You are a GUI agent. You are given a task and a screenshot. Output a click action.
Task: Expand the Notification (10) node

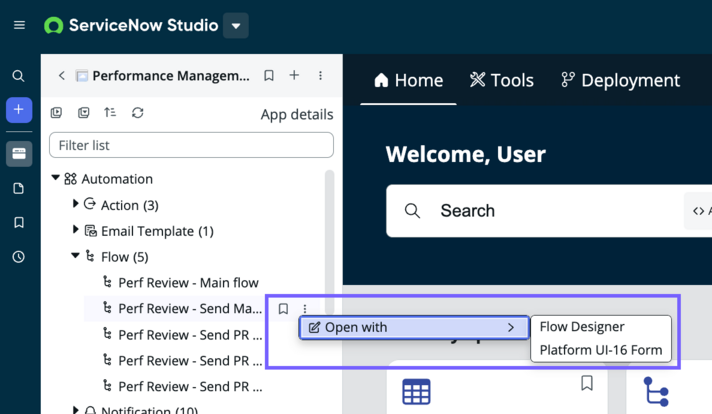[x=75, y=410]
